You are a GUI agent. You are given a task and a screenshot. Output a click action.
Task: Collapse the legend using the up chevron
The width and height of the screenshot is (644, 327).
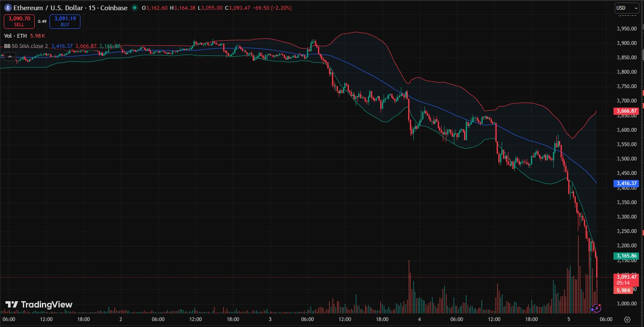point(9,56)
